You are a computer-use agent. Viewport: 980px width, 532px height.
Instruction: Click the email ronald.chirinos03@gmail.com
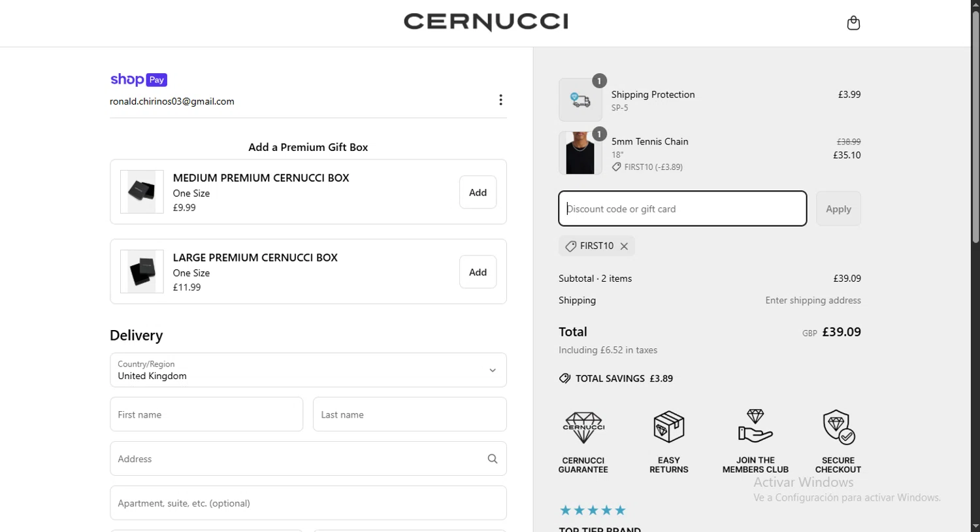coord(172,101)
